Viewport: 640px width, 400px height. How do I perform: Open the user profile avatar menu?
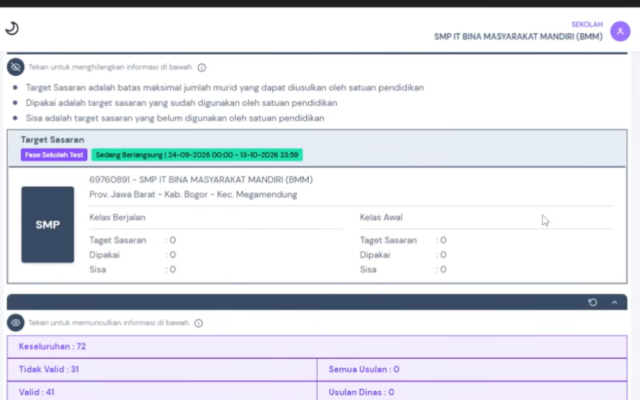(620, 31)
